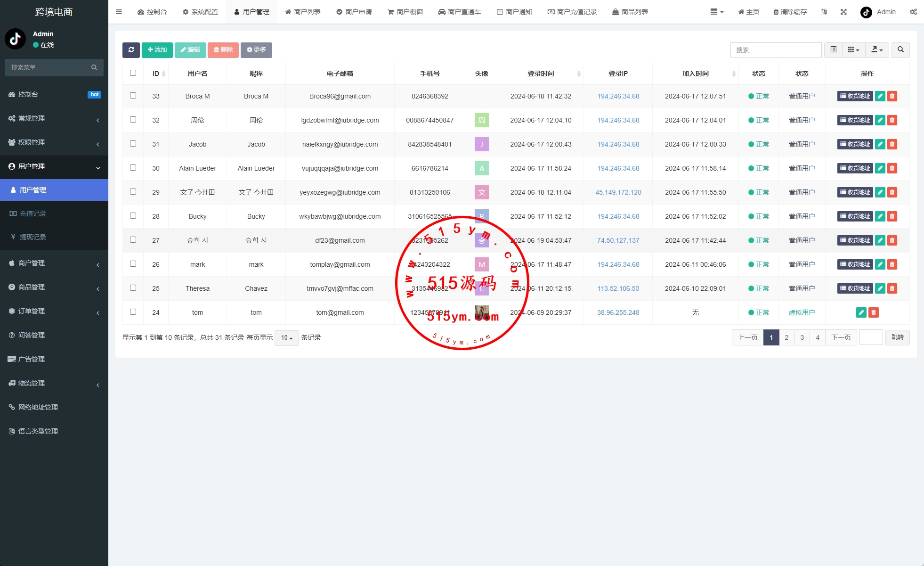Viewport: 924px width, 566px height.
Task: Tick the checkbox for row ID 24 tom
Action: pyautogui.click(x=133, y=312)
